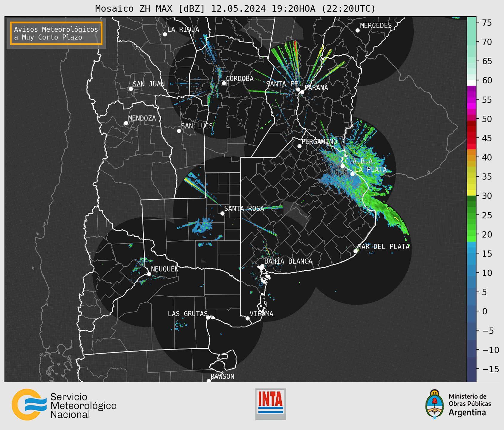Click the SAN JUAN label text

click(x=149, y=84)
